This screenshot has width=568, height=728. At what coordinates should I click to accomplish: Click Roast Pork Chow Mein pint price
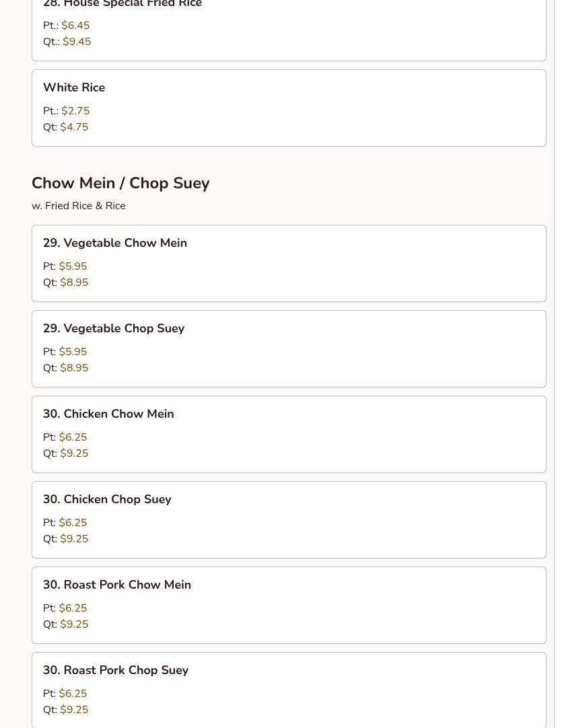coord(73,608)
